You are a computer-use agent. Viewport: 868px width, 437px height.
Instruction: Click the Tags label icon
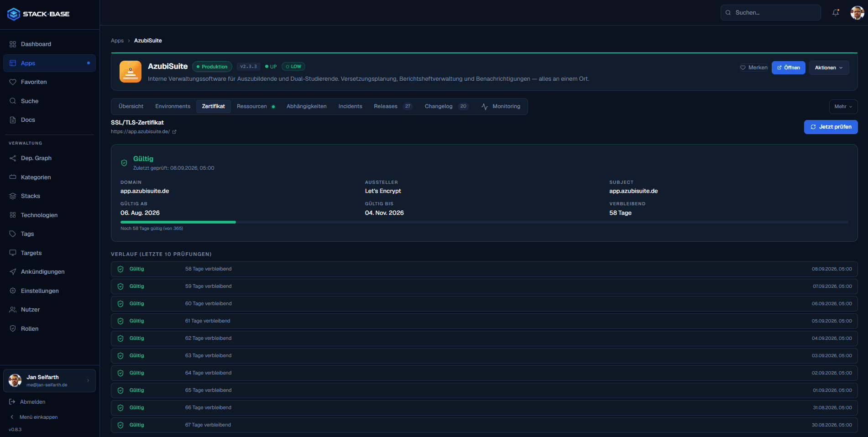(x=13, y=234)
